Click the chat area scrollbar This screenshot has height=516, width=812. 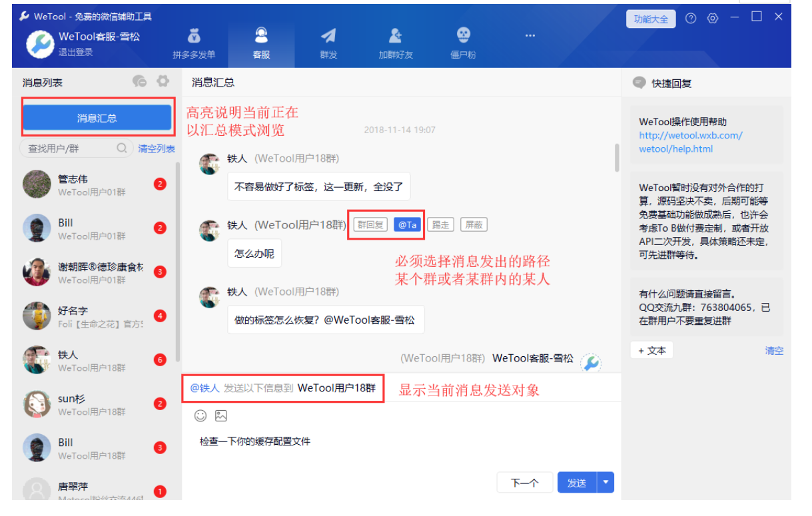click(617, 158)
